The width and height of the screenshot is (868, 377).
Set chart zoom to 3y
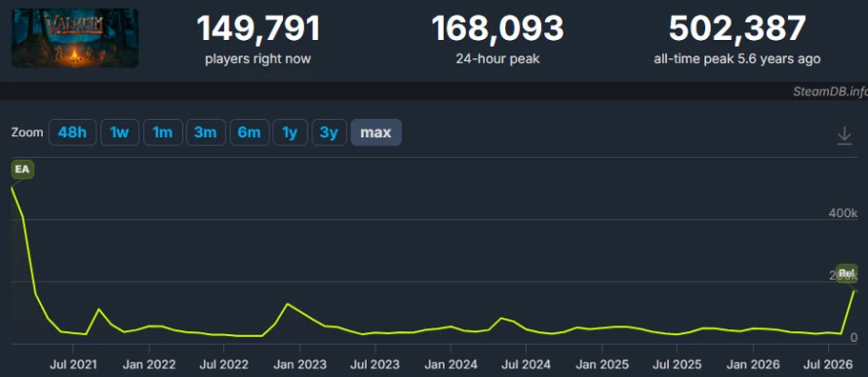[329, 132]
